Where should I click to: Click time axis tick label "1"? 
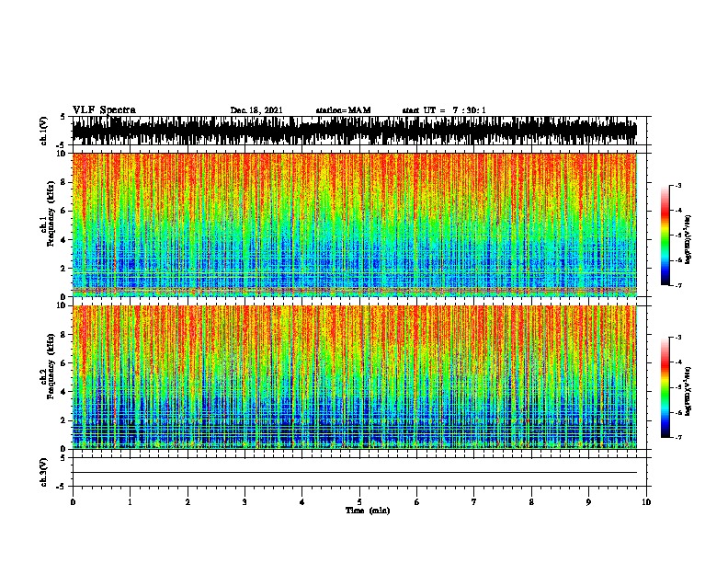130,502
